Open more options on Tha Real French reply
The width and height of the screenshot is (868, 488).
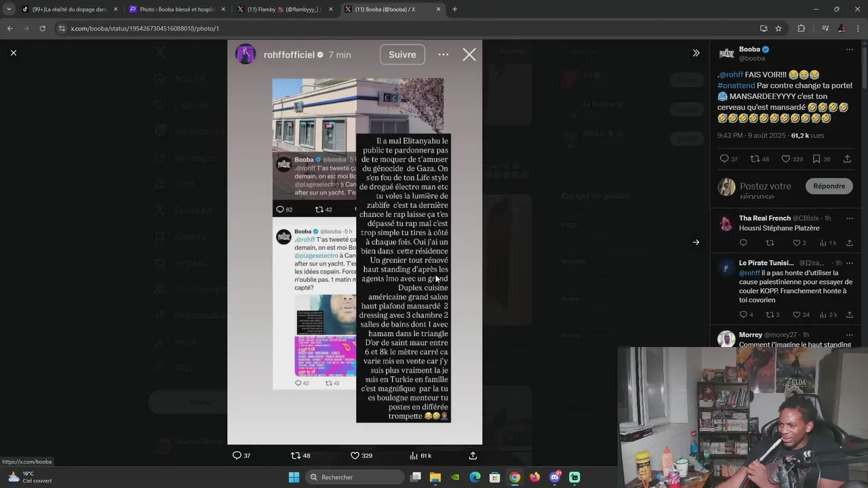[x=849, y=218]
